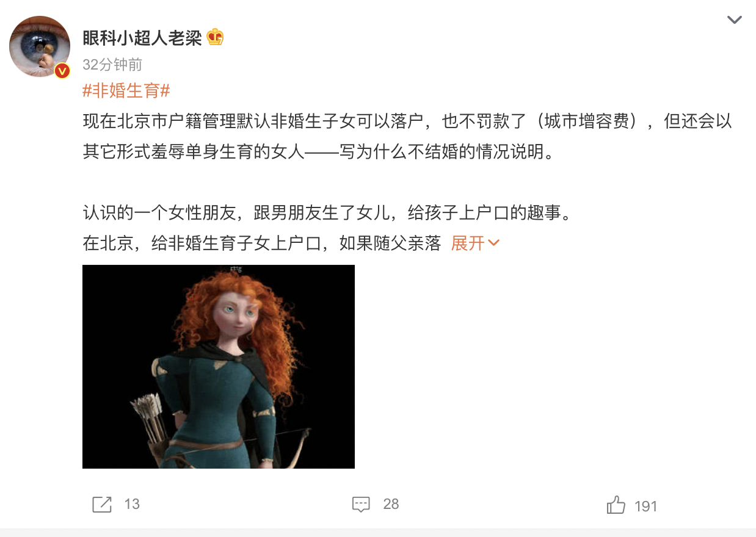756x537 pixels.
Task: Click the chevron next to 展开
Action: point(494,243)
